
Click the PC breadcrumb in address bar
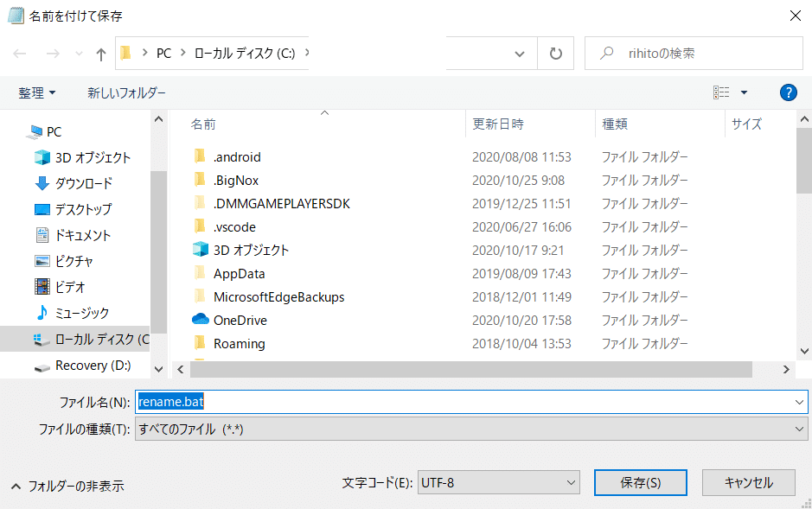[x=163, y=54]
